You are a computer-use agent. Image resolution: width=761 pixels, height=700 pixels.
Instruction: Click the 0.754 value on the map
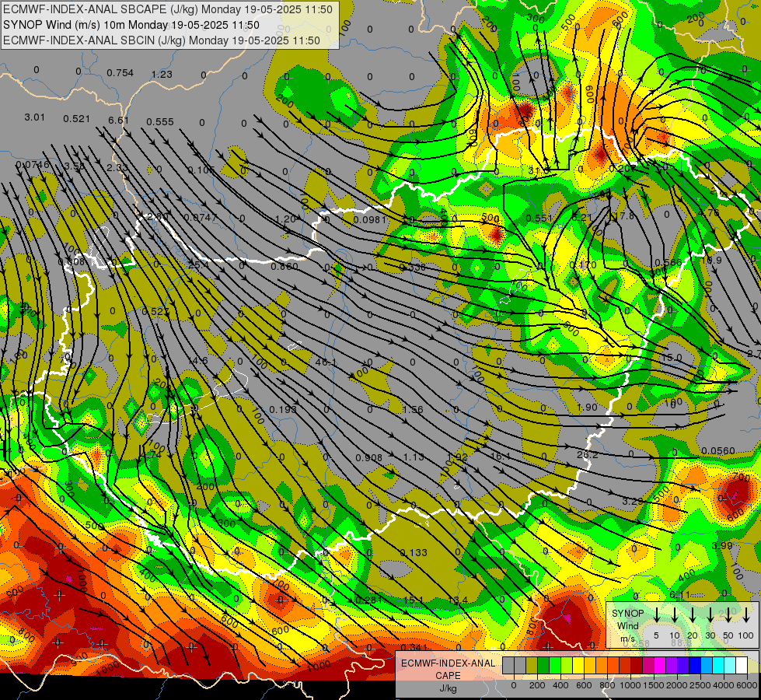tap(120, 73)
